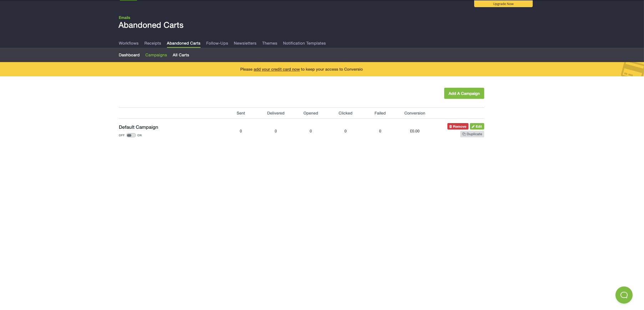
Task: Click the Default Campaign name
Action: 138,127
